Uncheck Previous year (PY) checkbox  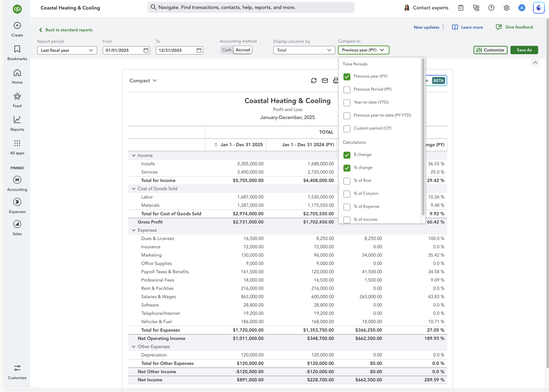[x=347, y=76]
